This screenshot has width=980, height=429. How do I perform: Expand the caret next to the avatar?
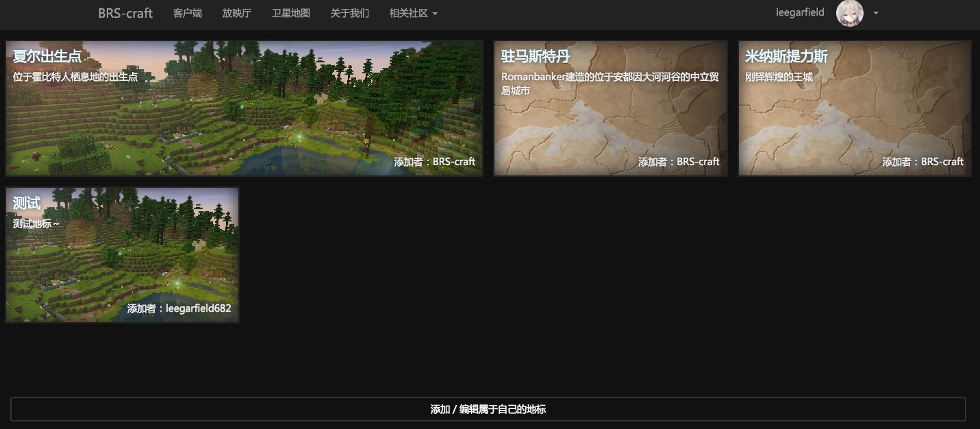click(876, 13)
